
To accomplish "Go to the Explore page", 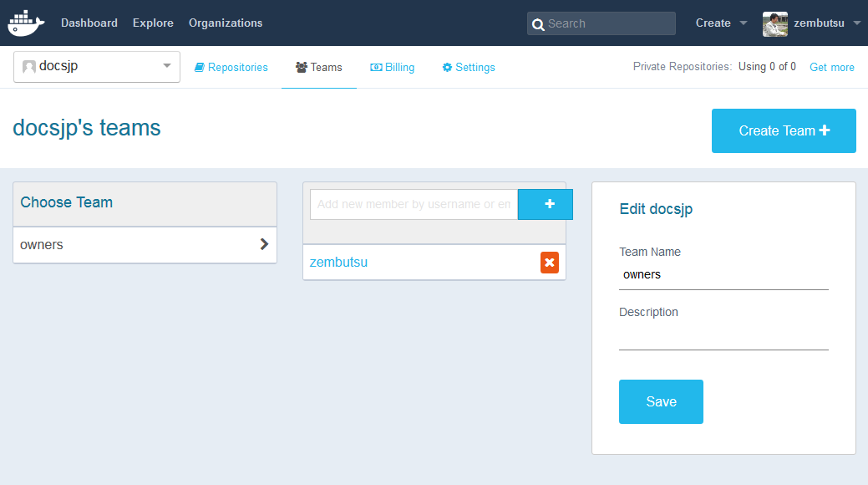I will point(153,23).
